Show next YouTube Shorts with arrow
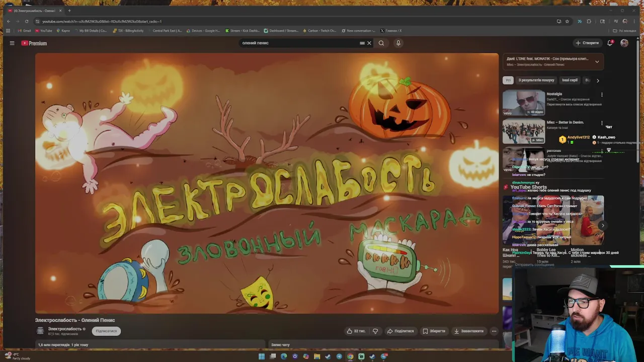The height and width of the screenshot is (362, 644). [x=602, y=226]
